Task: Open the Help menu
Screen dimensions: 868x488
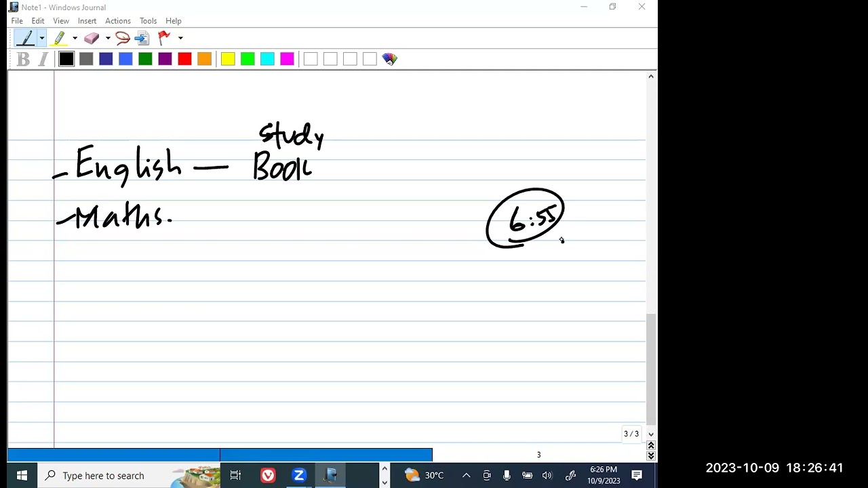Action: pyautogui.click(x=174, y=21)
